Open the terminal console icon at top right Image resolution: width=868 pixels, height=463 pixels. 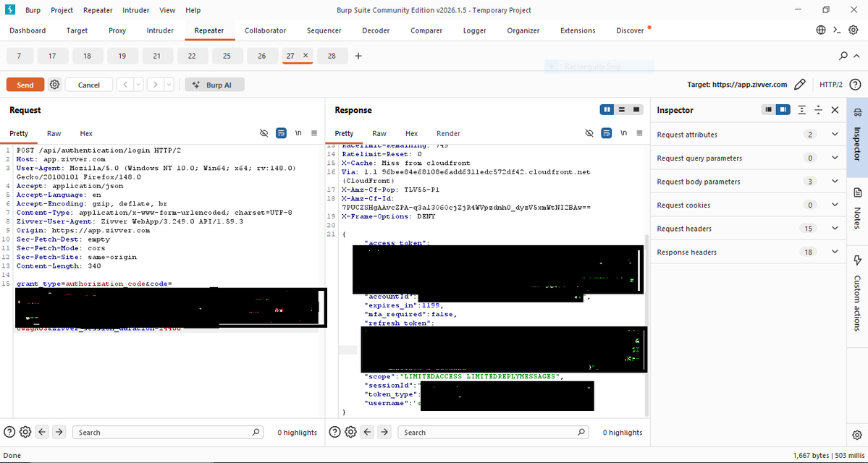pyautogui.click(x=838, y=30)
